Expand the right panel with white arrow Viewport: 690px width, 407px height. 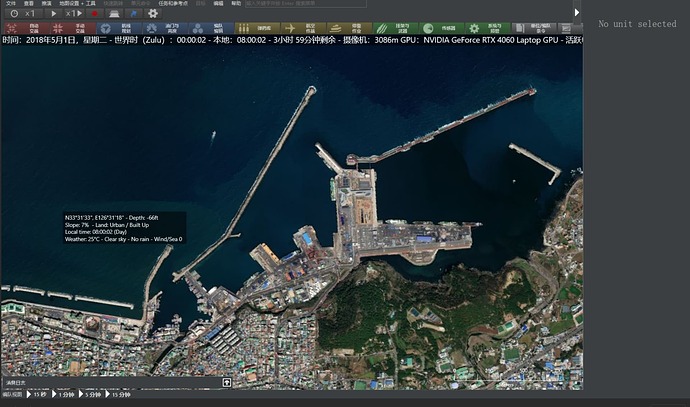coord(576,12)
